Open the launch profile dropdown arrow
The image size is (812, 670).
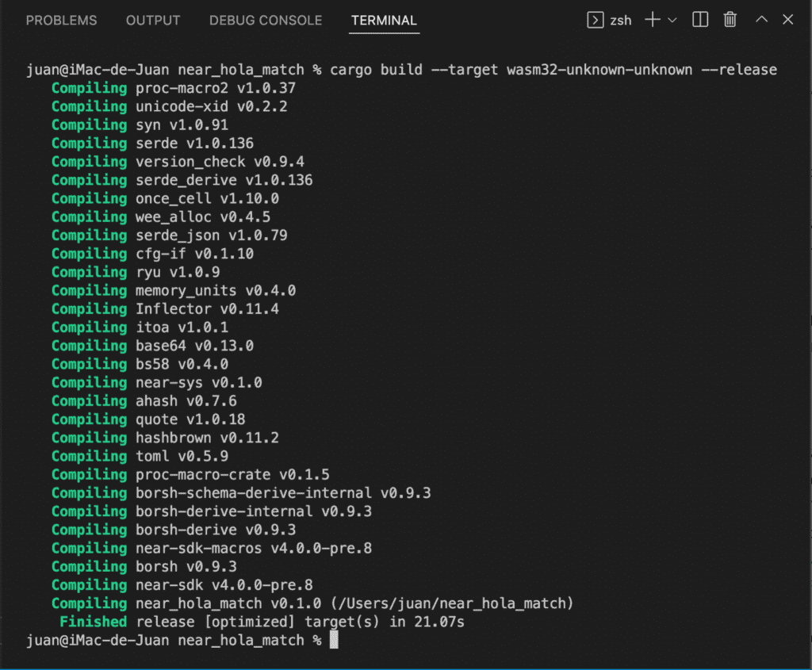(x=672, y=20)
